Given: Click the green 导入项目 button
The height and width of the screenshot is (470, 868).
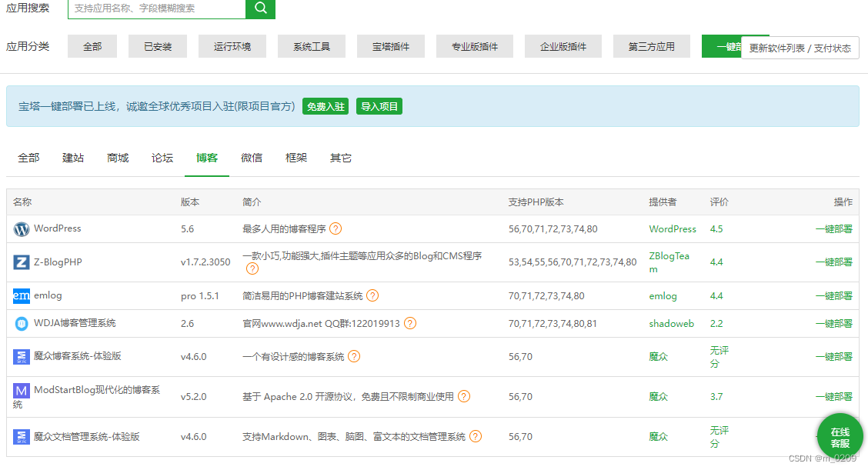Looking at the screenshot, I should (x=379, y=106).
